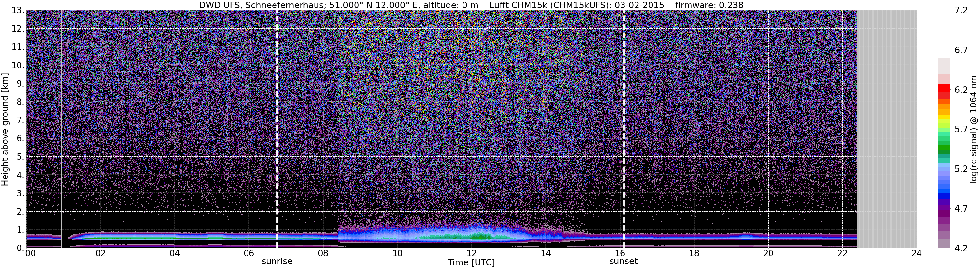Click the x-axis tick label '12'
980x269 pixels.
pos(471,253)
